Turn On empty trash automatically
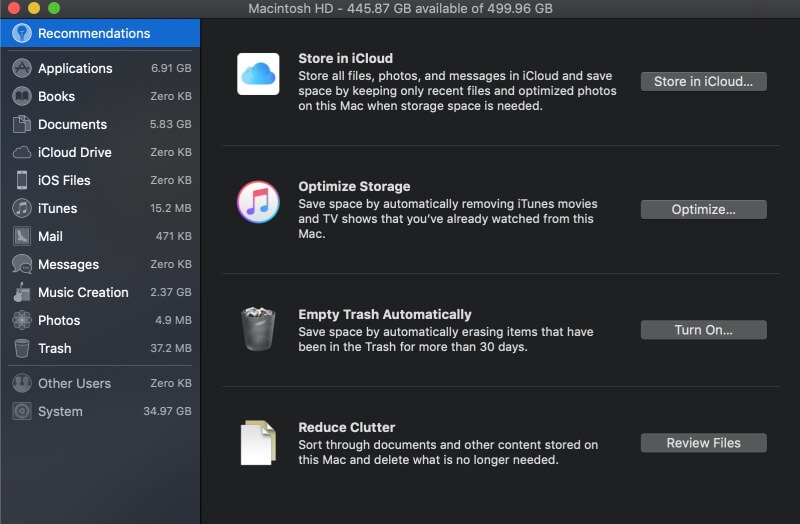This screenshot has height=524, width=800. [703, 329]
